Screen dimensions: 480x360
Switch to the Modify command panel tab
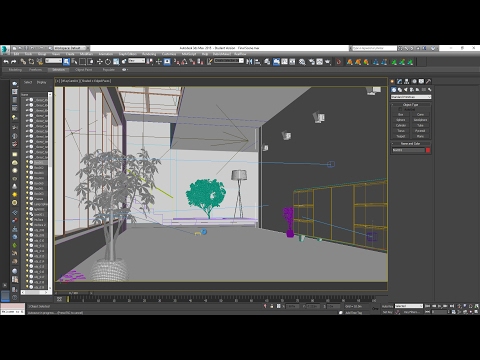tap(399, 81)
